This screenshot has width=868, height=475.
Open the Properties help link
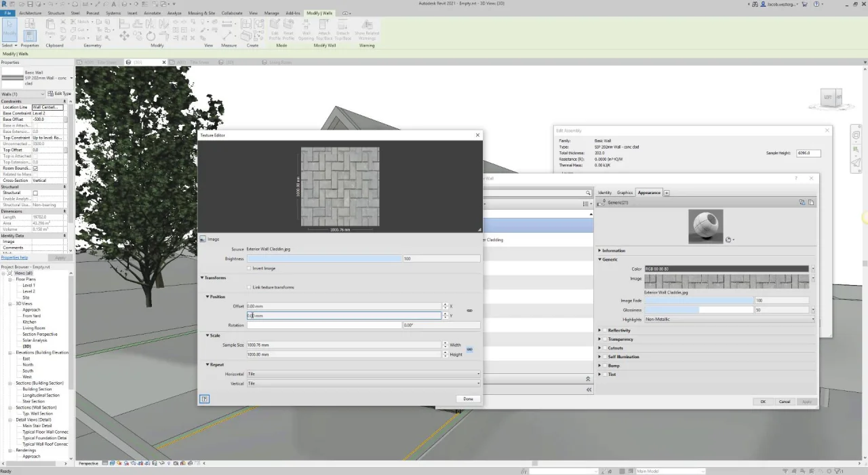click(x=14, y=258)
